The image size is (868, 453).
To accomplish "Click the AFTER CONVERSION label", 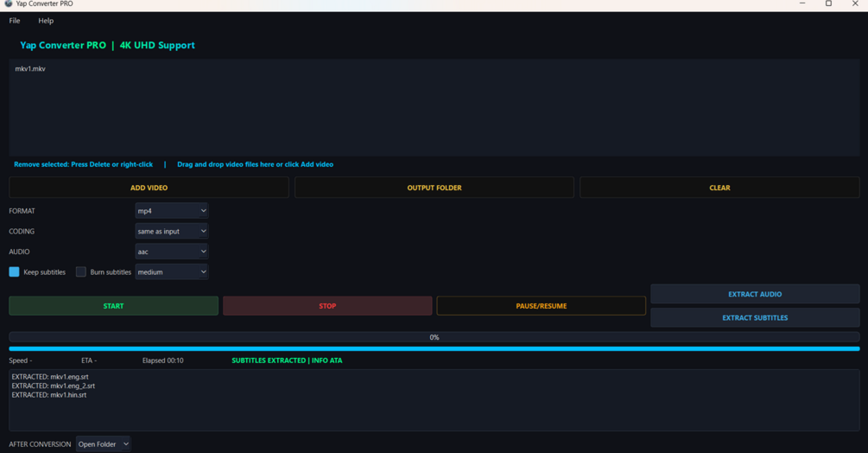I will click(x=40, y=444).
